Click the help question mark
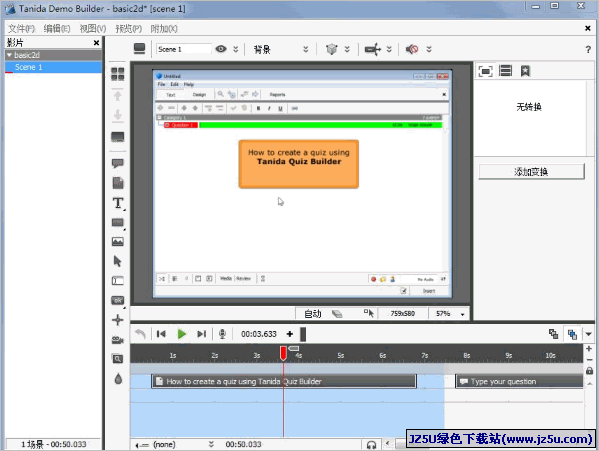The height and width of the screenshot is (451, 599). click(x=588, y=49)
